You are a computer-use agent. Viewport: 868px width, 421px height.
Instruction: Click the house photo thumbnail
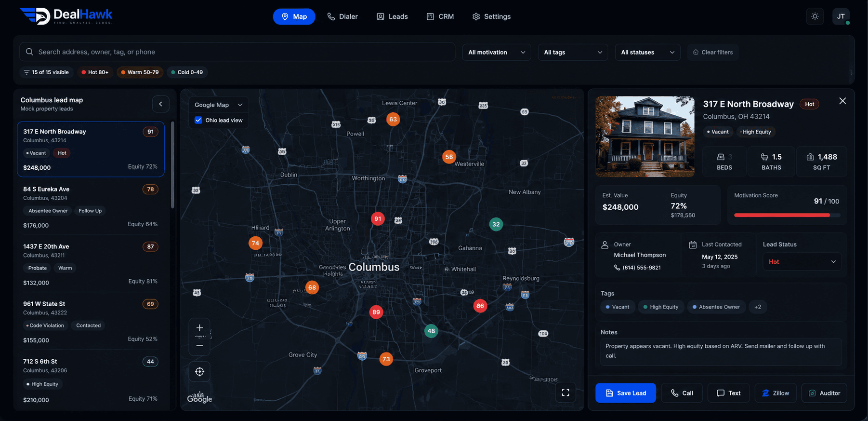click(645, 136)
